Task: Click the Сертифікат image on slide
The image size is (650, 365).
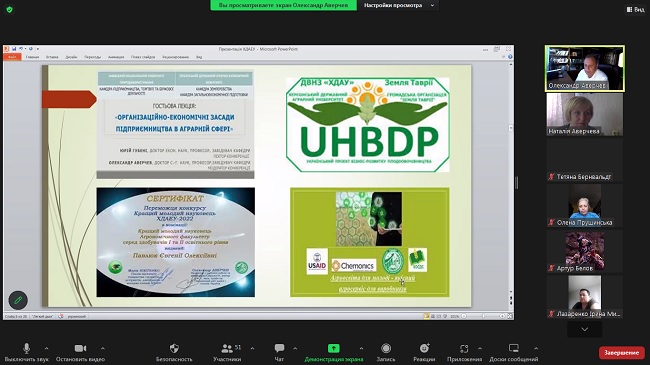Action: (x=176, y=242)
